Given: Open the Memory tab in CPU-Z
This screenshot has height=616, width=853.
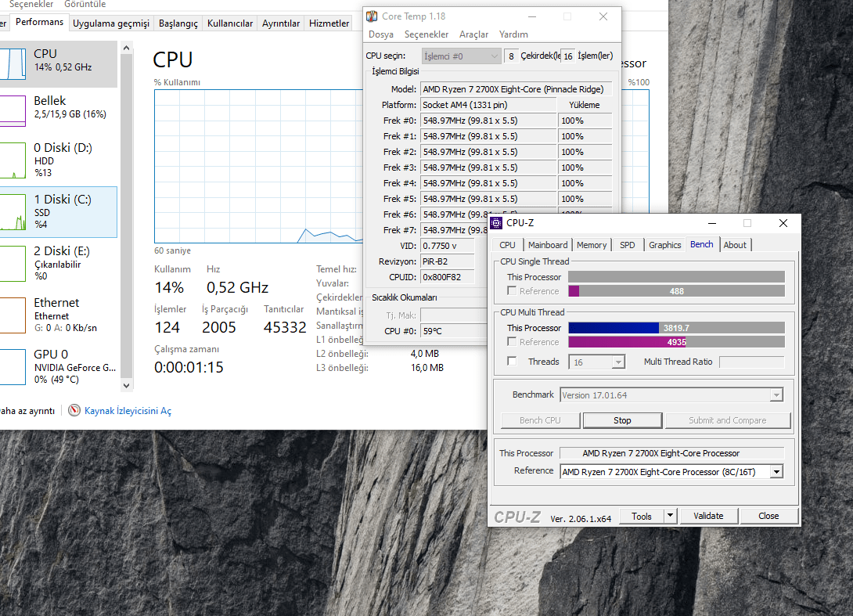Looking at the screenshot, I should tap(592, 245).
